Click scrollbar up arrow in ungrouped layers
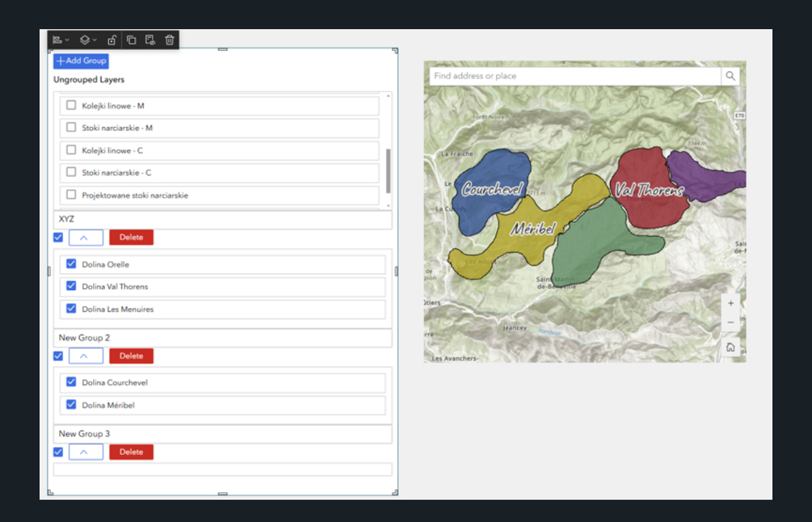812x522 pixels. click(x=389, y=96)
